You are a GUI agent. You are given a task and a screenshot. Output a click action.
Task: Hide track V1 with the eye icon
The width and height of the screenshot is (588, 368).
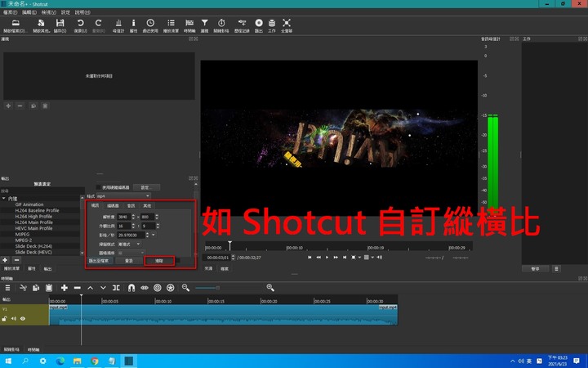[x=23, y=318]
